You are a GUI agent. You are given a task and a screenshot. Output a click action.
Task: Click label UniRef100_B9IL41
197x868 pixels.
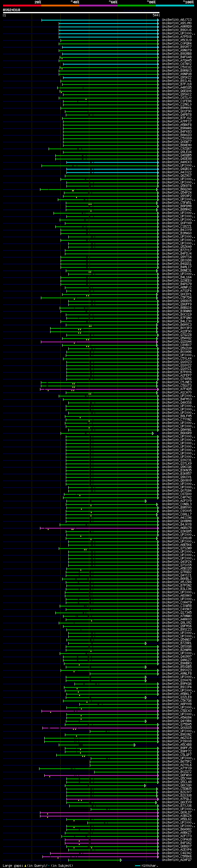[x=177, y=81]
